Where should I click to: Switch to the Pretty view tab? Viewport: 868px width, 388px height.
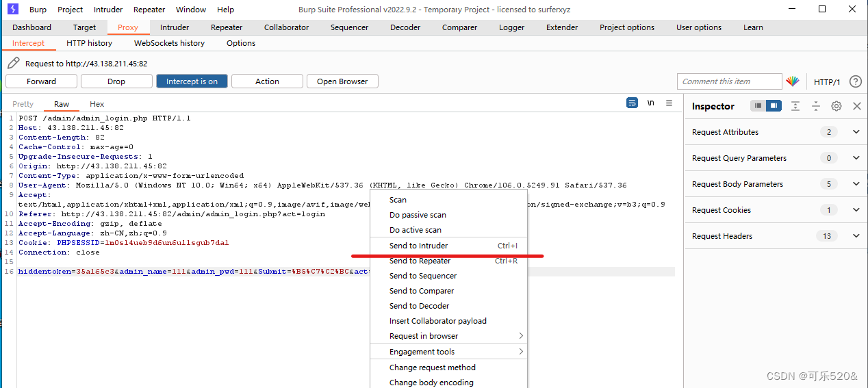point(23,104)
